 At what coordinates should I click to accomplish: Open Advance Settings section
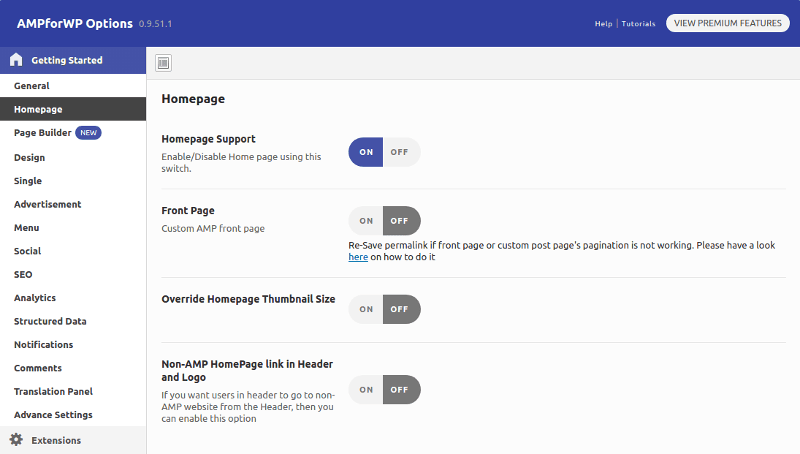click(x=73, y=415)
